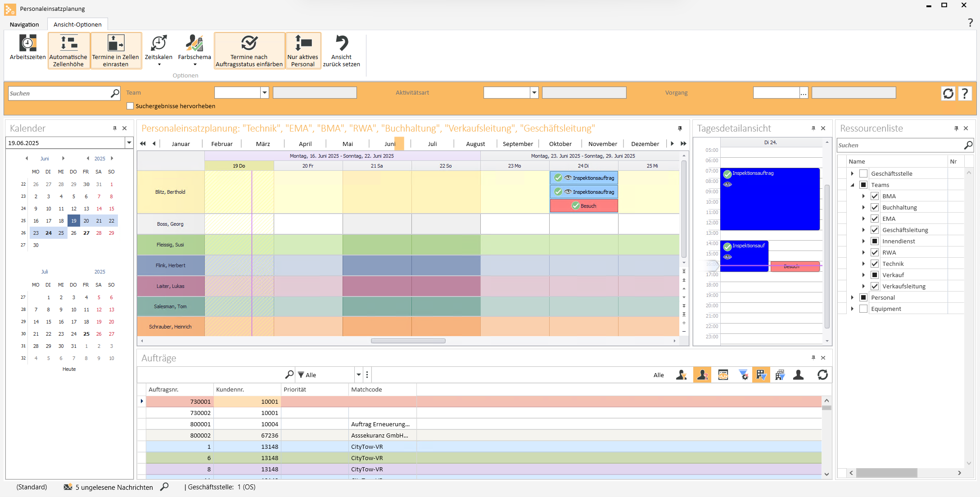Image resolution: width=980 pixels, height=497 pixels.
Task: Enable Suchergebnisse hervorheben checkbox
Action: (130, 106)
